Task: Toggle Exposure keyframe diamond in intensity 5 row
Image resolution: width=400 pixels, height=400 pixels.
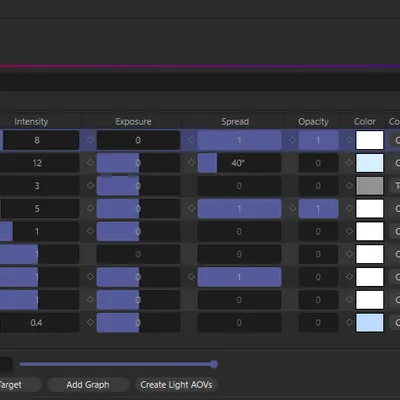Action: [x=90, y=208]
